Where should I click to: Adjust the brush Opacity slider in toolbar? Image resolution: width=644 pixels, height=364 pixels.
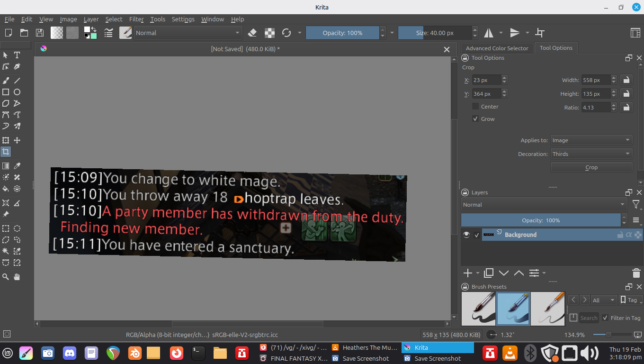[342, 33]
